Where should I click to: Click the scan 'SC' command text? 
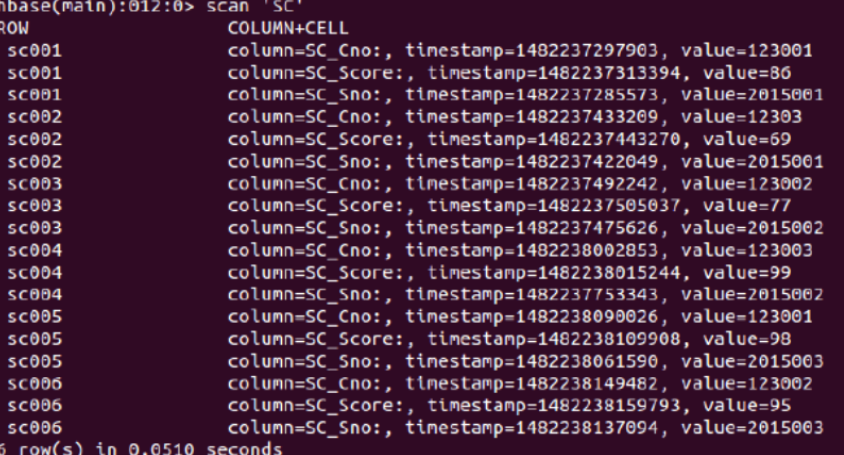coord(255,6)
